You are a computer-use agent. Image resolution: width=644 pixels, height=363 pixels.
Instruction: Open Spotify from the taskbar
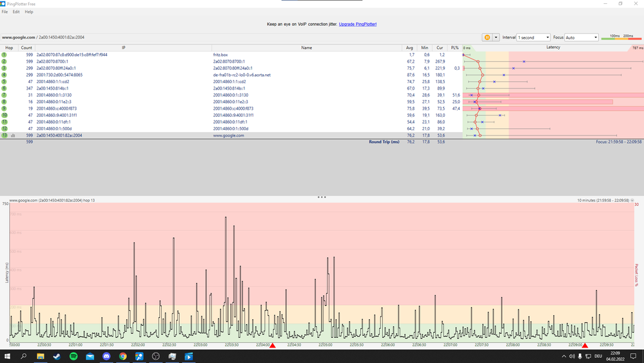(x=73, y=357)
